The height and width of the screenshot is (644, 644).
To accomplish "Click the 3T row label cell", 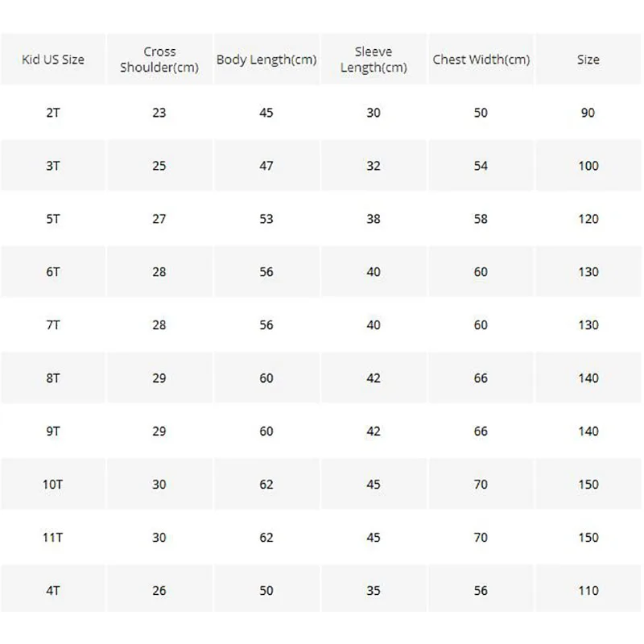I will [x=53, y=166].
